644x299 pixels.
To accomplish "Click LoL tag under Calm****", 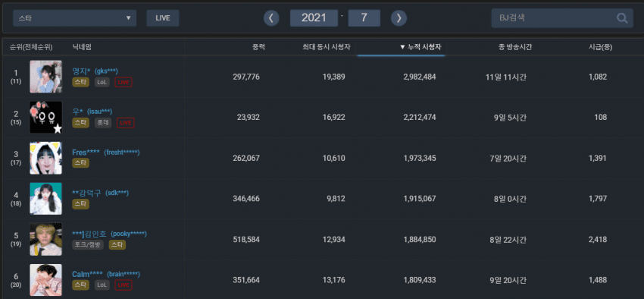I will pos(102,285).
